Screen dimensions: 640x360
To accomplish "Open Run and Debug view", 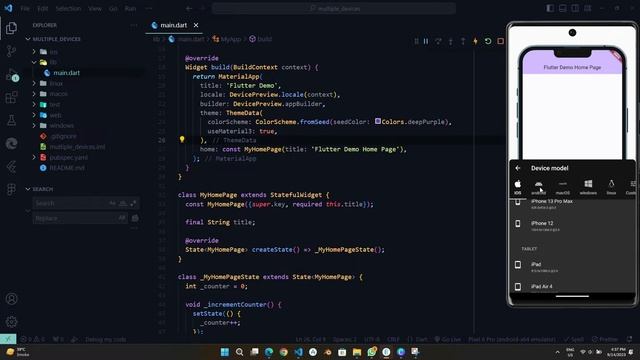I will point(11,75).
